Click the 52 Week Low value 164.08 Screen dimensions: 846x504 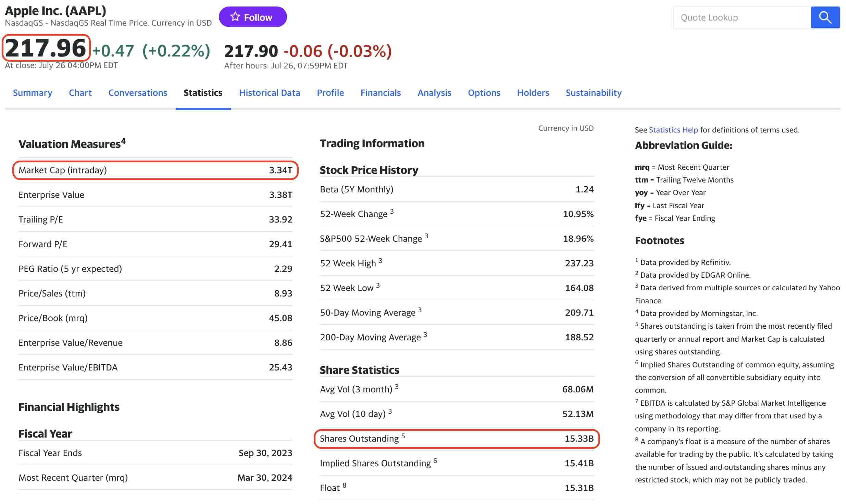(579, 288)
